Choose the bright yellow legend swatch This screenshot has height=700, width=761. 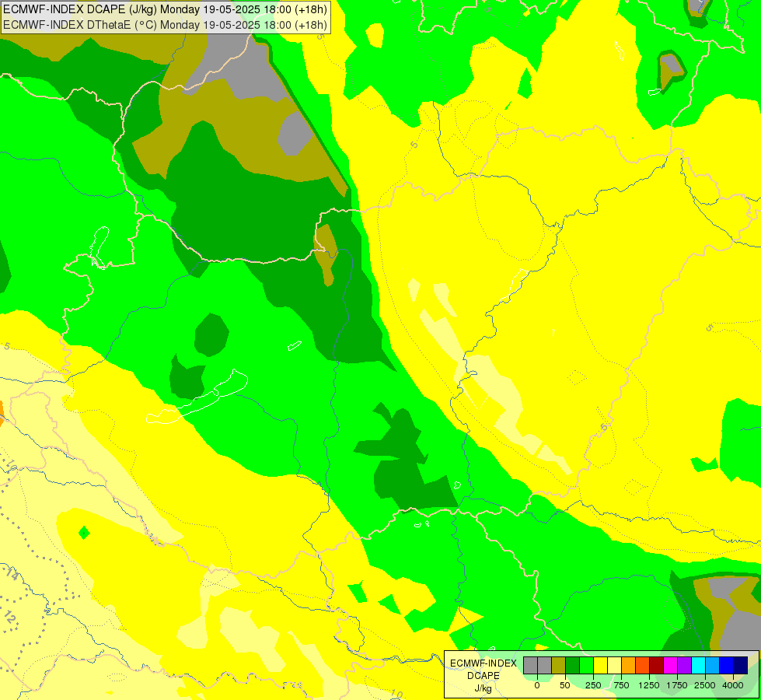[601, 665]
